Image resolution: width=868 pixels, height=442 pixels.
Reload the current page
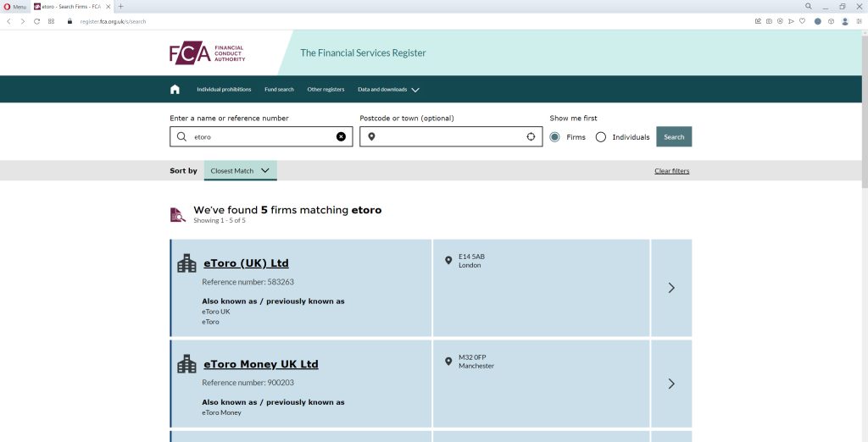(36, 21)
